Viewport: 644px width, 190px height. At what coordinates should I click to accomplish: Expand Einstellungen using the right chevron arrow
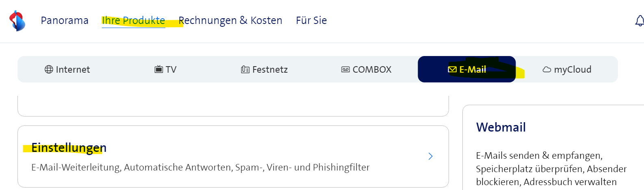[431, 156]
